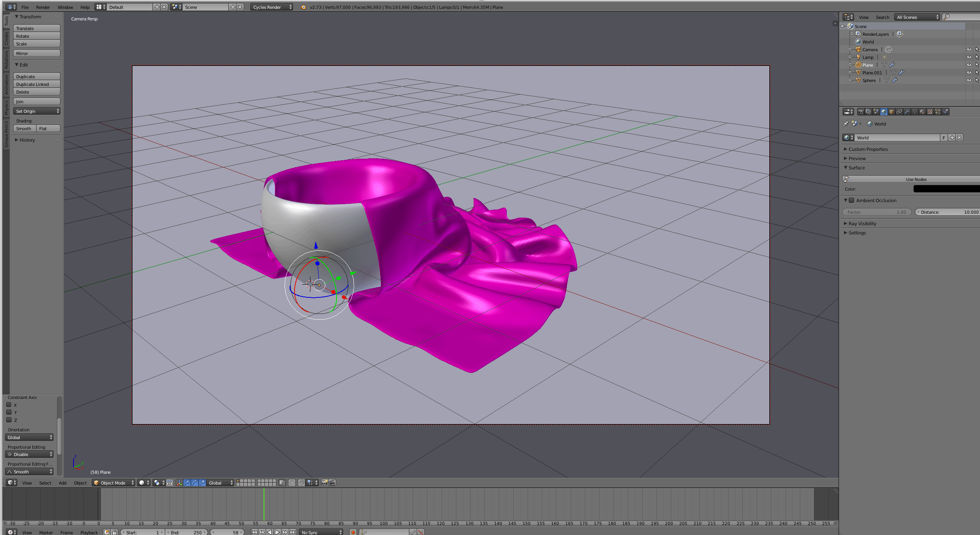The image size is (980, 535).
Task: Toggle the 3D manipulator axes icon
Action: (x=179, y=483)
